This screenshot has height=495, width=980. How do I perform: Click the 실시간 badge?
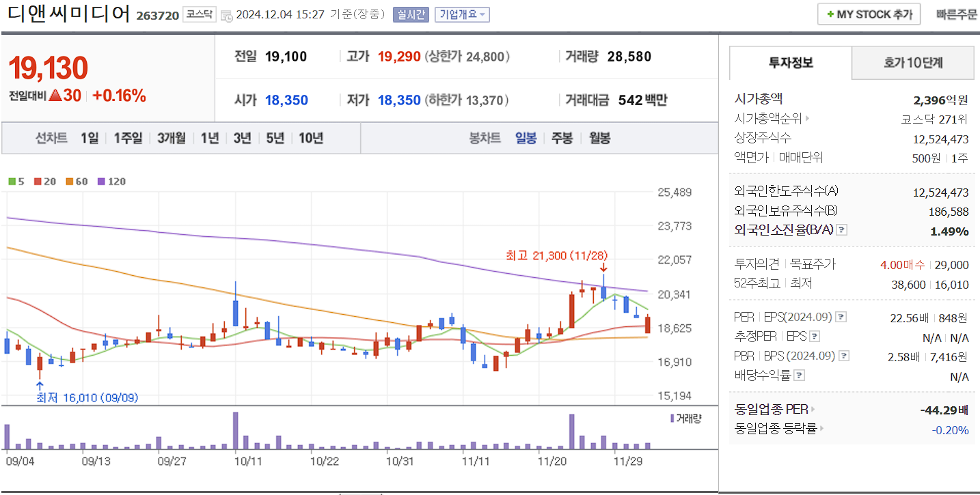pos(410,14)
